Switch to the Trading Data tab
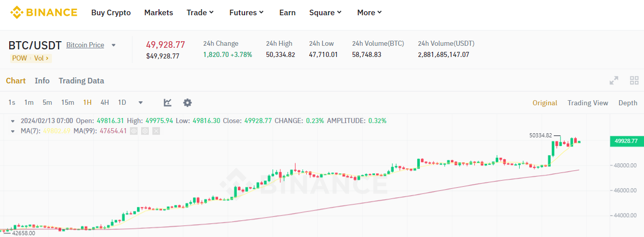 point(82,80)
